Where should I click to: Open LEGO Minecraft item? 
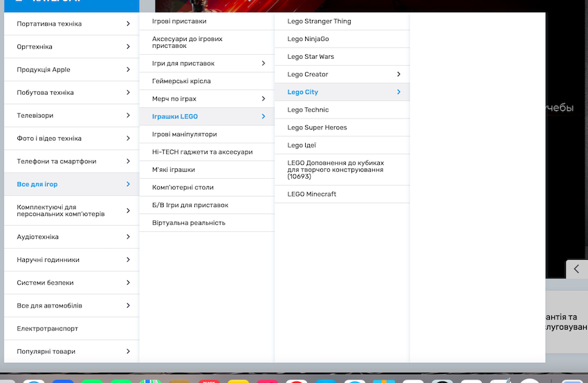click(342, 194)
